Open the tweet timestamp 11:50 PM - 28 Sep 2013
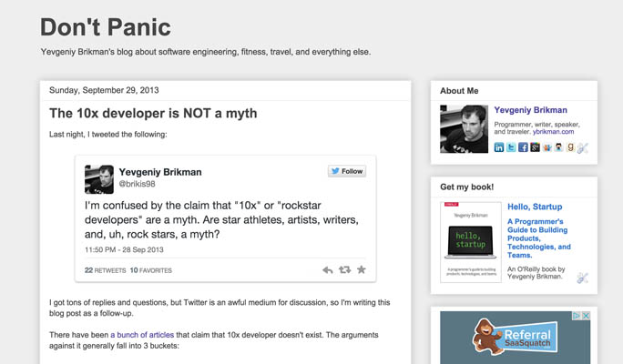 click(x=124, y=249)
